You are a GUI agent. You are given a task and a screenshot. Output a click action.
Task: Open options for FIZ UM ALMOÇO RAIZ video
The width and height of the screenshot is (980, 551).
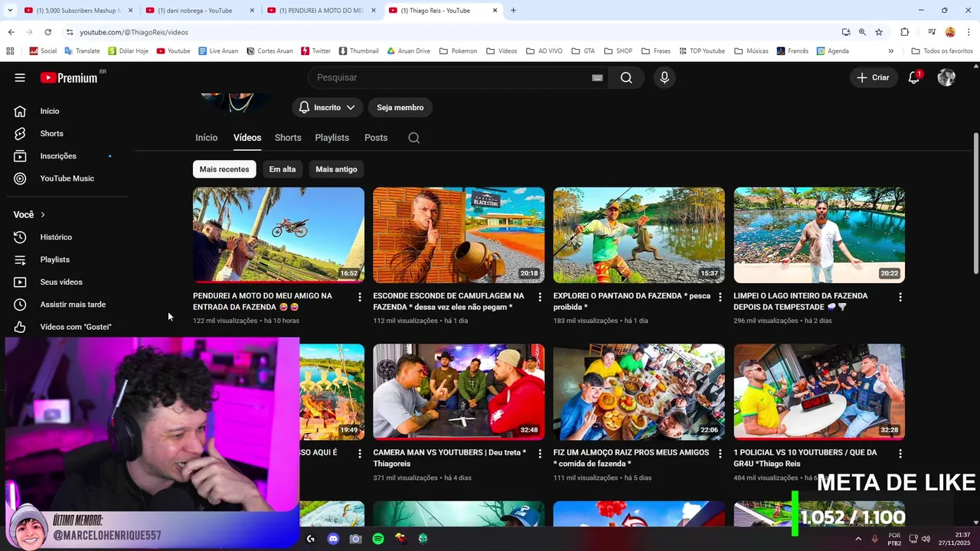720,454
